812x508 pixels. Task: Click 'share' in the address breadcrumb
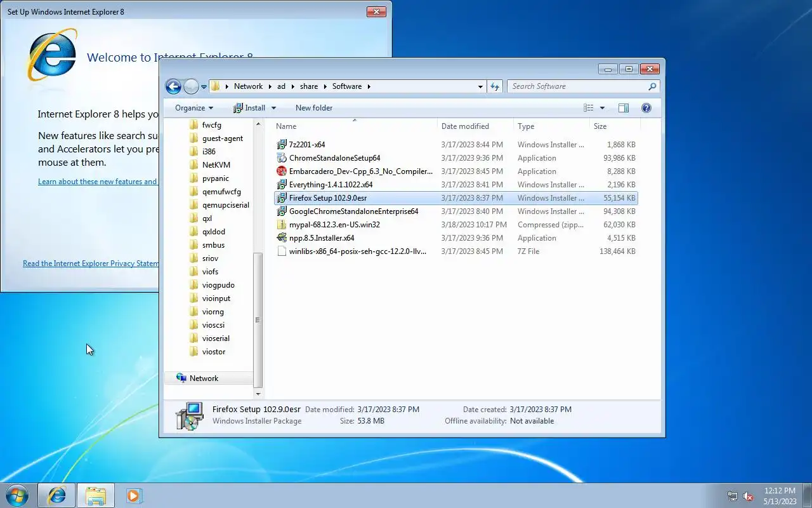pyautogui.click(x=309, y=86)
